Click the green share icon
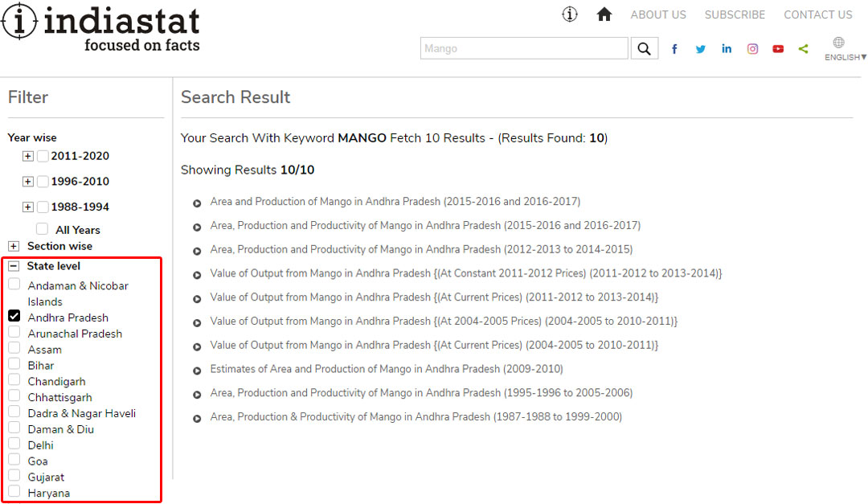The width and height of the screenshot is (868, 504). click(x=803, y=49)
